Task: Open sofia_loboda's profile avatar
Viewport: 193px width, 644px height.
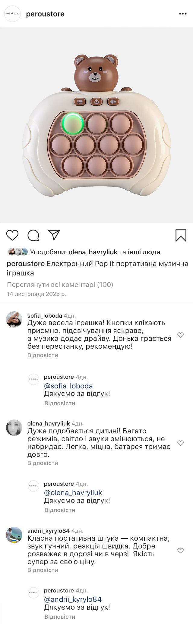Action: click(14, 319)
